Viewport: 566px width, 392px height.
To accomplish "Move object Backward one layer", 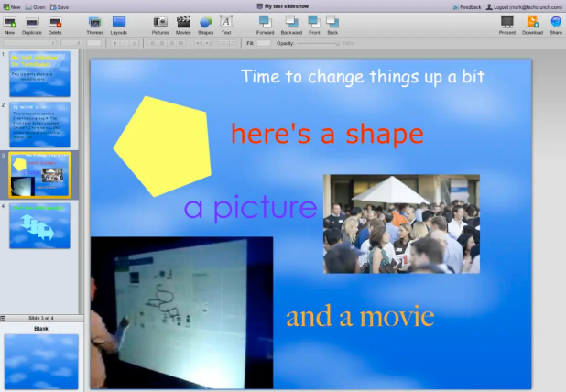I will point(291,26).
